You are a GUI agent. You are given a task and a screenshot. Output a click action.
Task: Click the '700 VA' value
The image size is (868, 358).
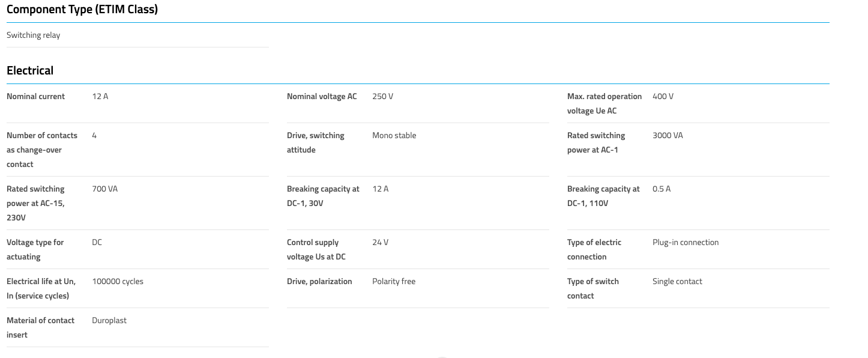click(x=104, y=189)
